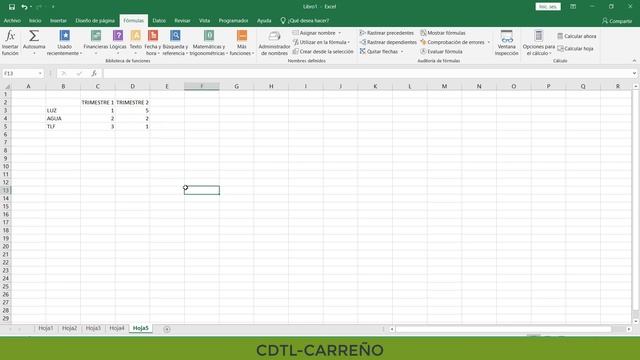This screenshot has height=360, width=640.
Task: Click the Name Box showing F13
Action: point(20,73)
